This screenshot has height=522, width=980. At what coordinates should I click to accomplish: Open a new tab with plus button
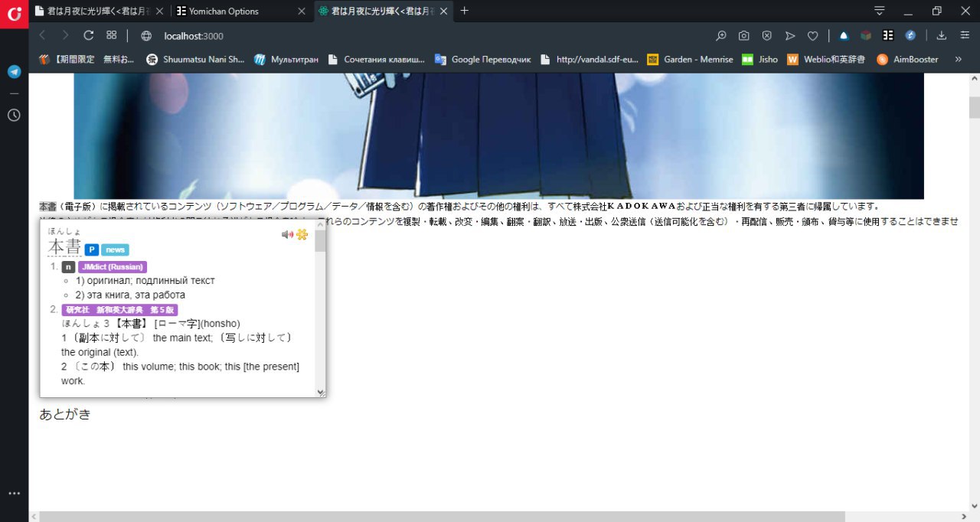point(465,11)
